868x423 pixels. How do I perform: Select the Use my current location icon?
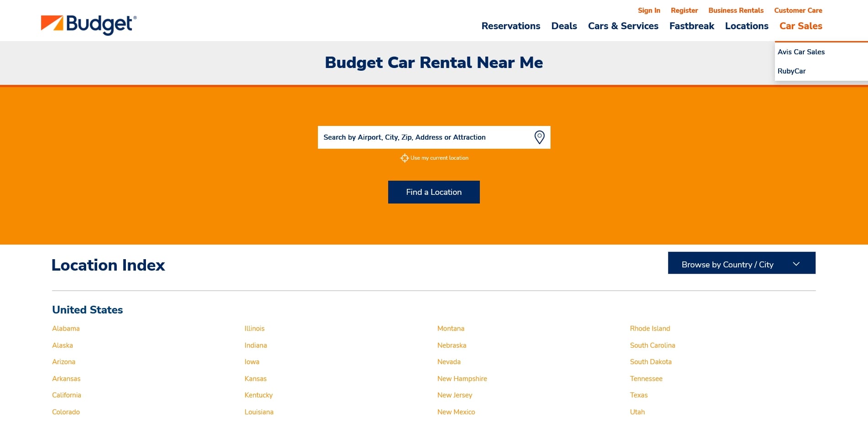405,158
